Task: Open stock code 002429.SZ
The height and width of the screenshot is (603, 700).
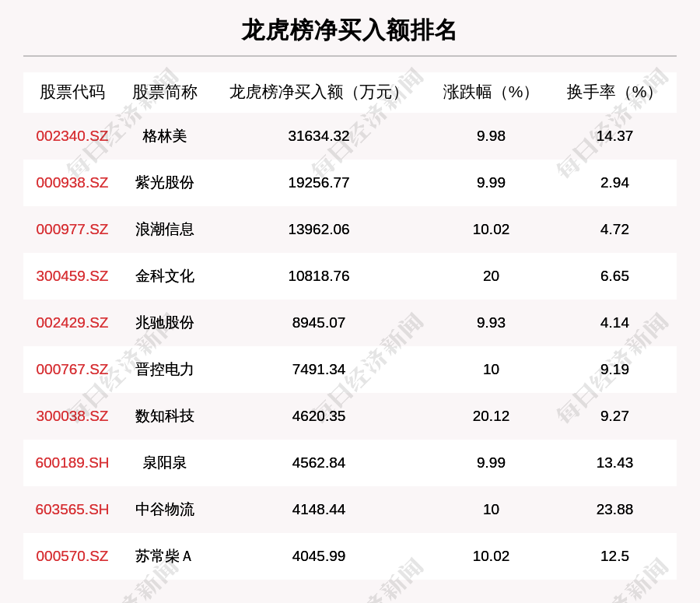Action: point(72,322)
